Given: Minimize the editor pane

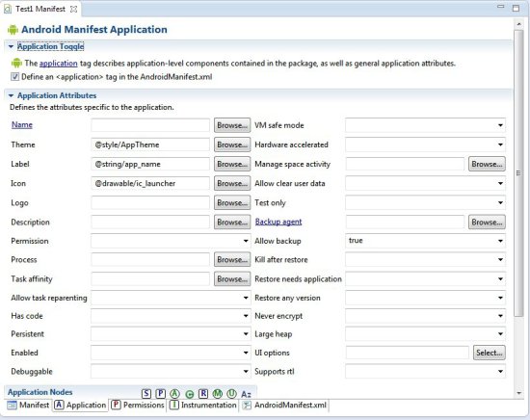Looking at the screenshot, I should [501, 7].
